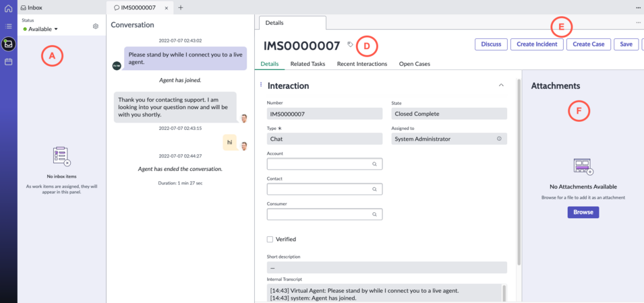Click the 'Please stand by' chat bubble
This screenshot has width=644, height=303.
[185, 58]
